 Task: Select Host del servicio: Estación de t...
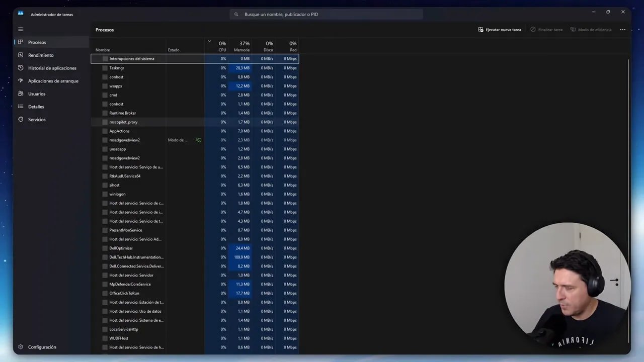tap(195, 302)
